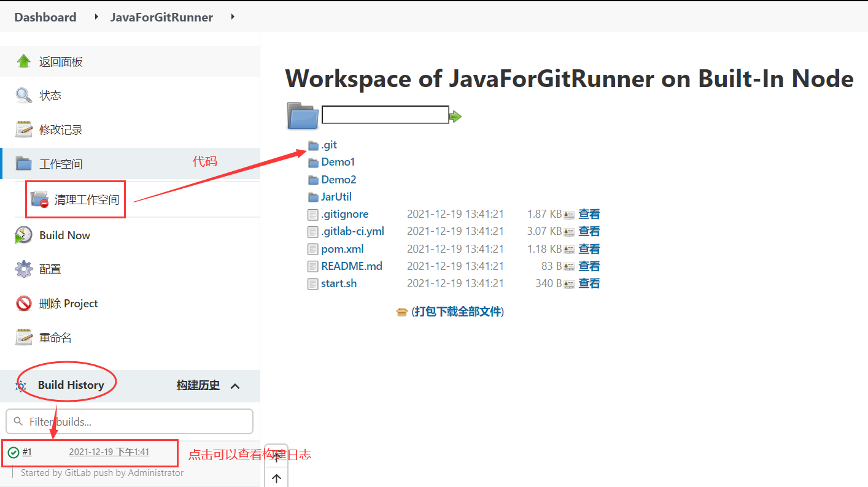Click the large workspace root folder icon
This screenshot has height=487, width=868.
coord(303,115)
